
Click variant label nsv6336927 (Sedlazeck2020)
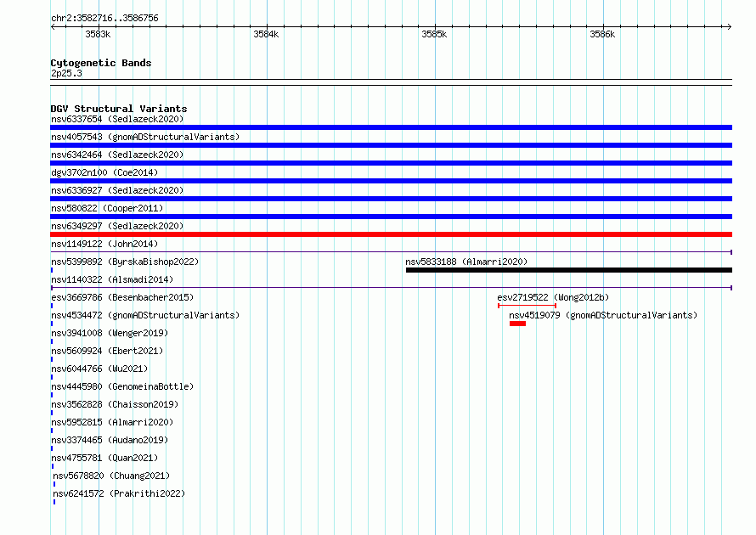[117, 190]
